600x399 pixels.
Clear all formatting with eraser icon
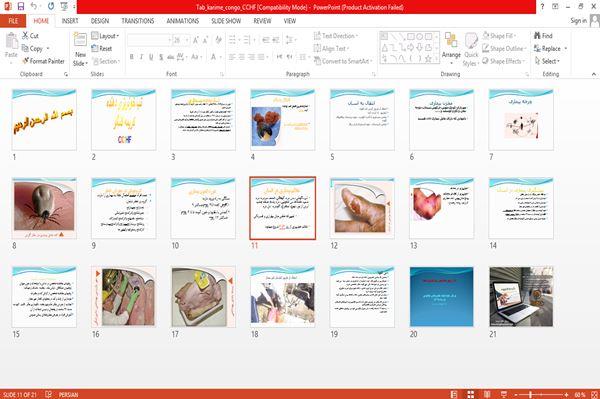(218, 40)
